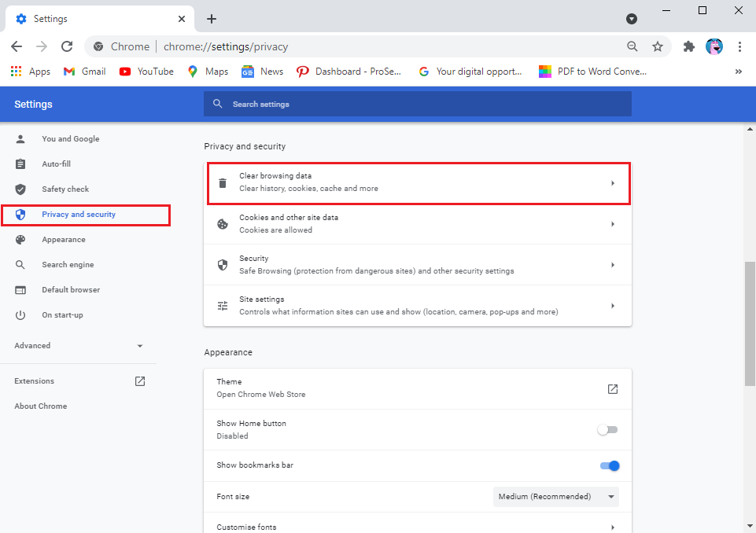Open Clear browsing data row
The height and width of the screenshot is (533, 756).
(x=418, y=183)
